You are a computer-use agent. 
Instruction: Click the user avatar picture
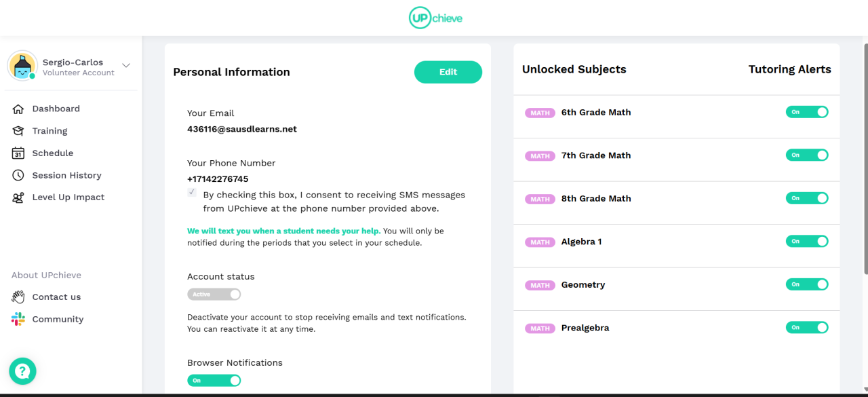click(x=22, y=65)
